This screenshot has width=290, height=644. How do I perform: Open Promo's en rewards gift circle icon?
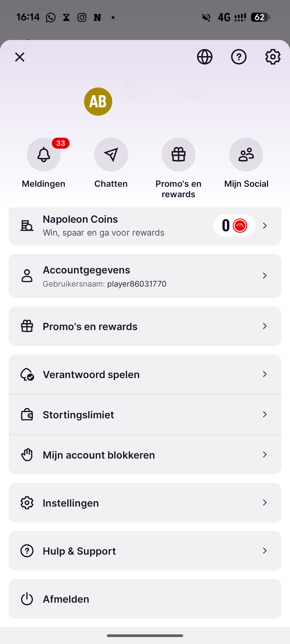pos(179,155)
